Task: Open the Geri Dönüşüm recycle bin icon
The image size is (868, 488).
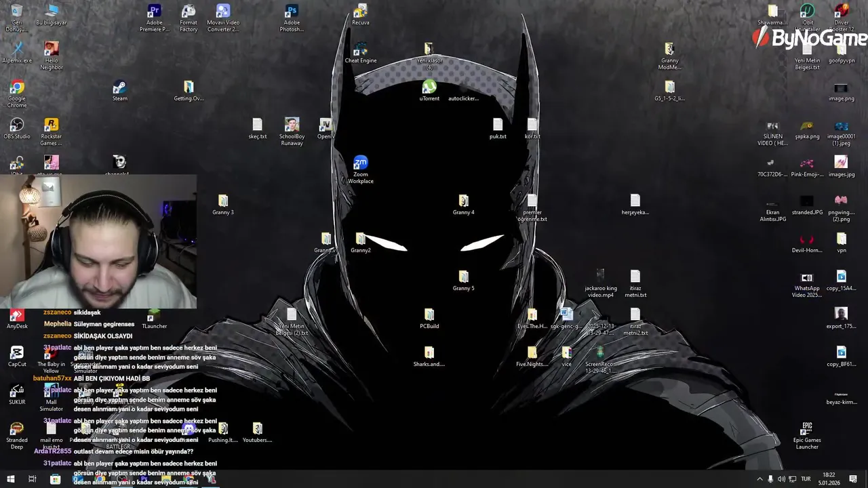Action: pyautogui.click(x=17, y=18)
